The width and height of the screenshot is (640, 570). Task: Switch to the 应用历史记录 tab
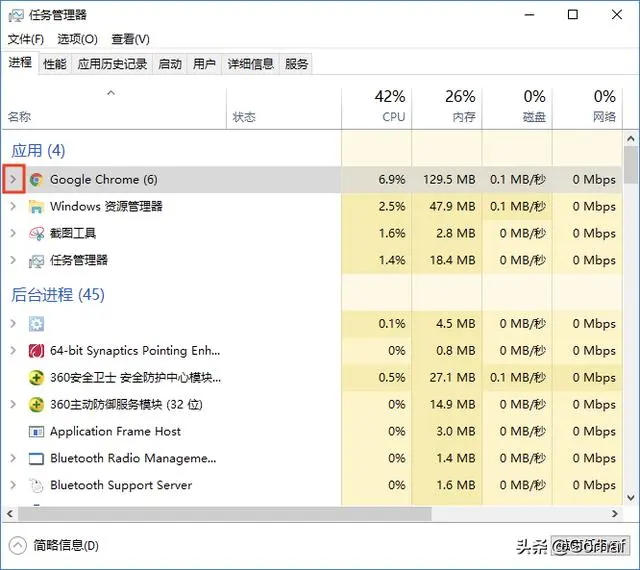coord(112,64)
